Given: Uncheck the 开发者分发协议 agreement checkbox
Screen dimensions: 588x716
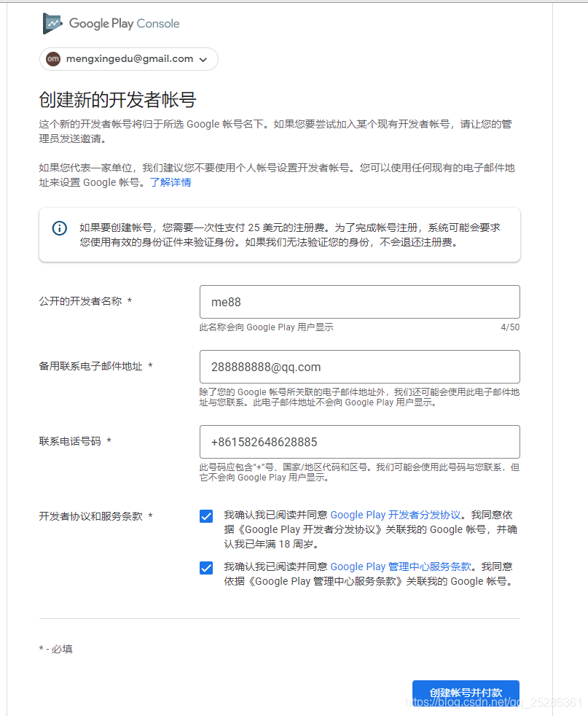Looking at the screenshot, I should click(206, 516).
